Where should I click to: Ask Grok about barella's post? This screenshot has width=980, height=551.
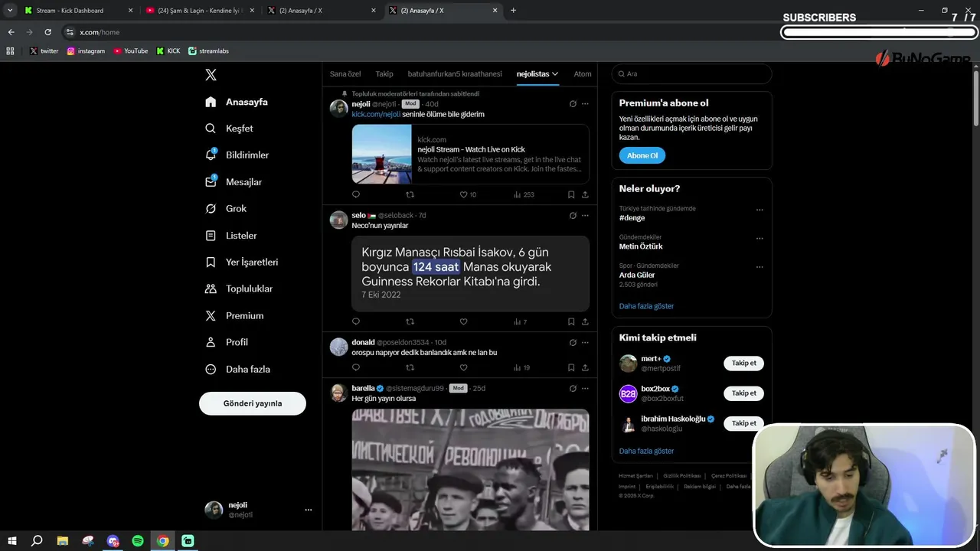tap(573, 388)
